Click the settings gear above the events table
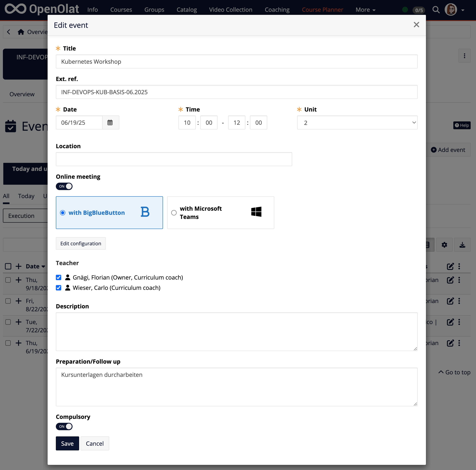The image size is (476, 470). [444, 245]
